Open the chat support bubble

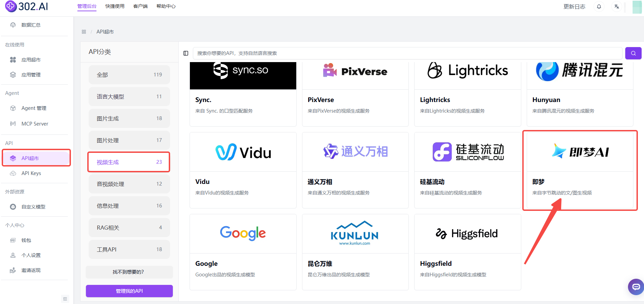click(x=636, y=287)
